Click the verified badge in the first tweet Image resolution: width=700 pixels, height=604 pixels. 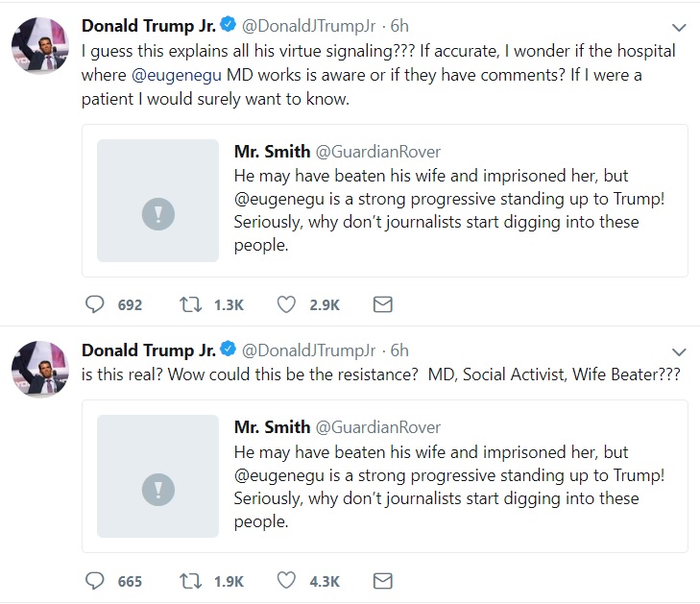(229, 24)
